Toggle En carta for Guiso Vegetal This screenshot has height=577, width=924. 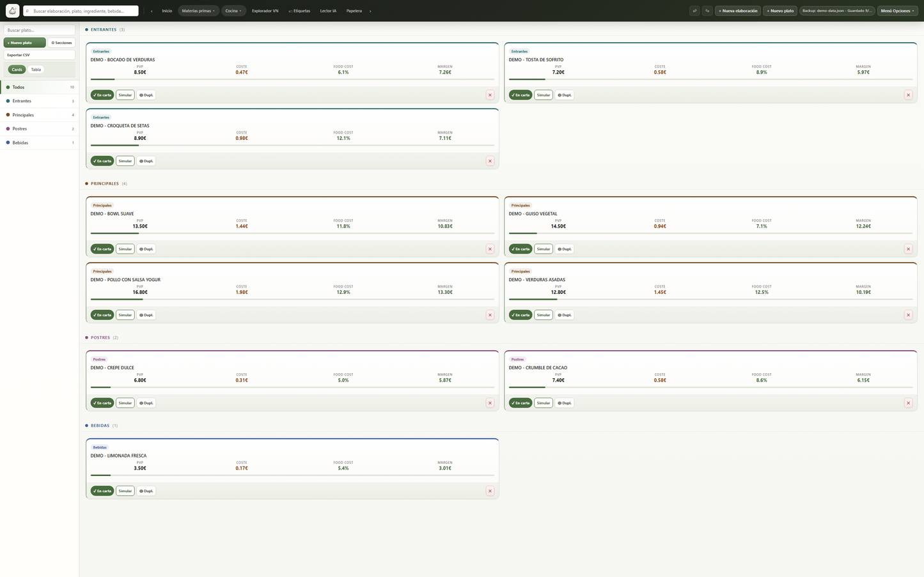coord(521,249)
